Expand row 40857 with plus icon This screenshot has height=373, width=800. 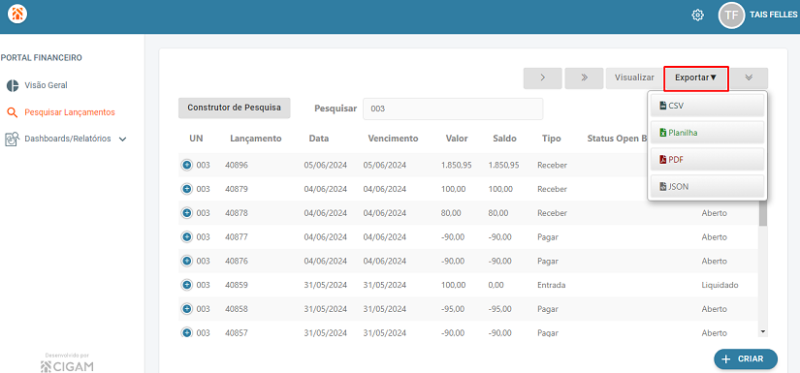tap(187, 333)
